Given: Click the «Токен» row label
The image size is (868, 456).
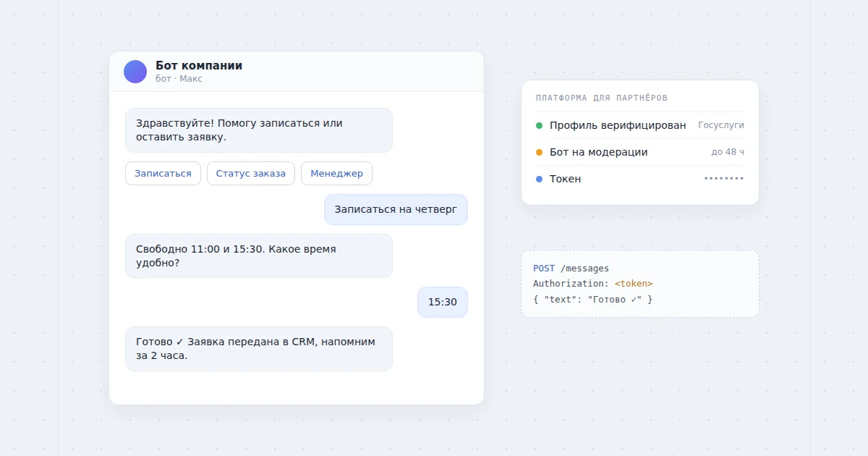Looking at the screenshot, I should coord(565,179).
